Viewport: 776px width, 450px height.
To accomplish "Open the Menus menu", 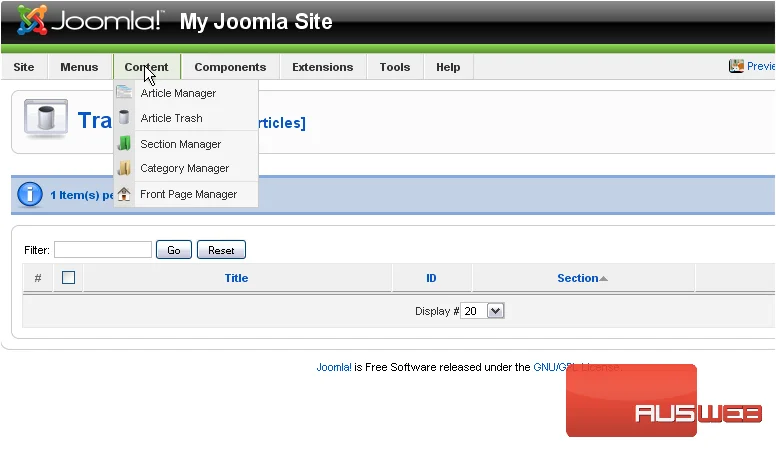I will coord(79,67).
